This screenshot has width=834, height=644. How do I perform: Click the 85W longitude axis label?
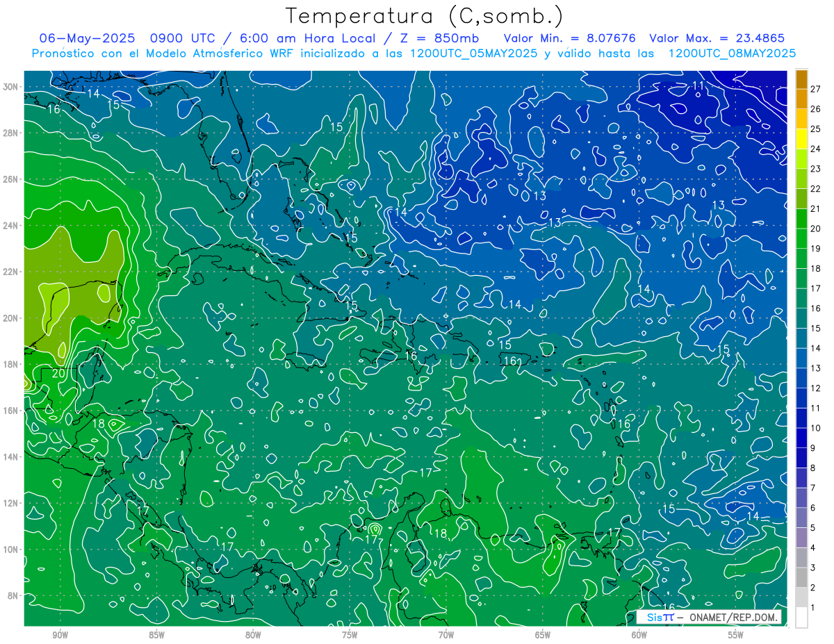[x=156, y=635]
